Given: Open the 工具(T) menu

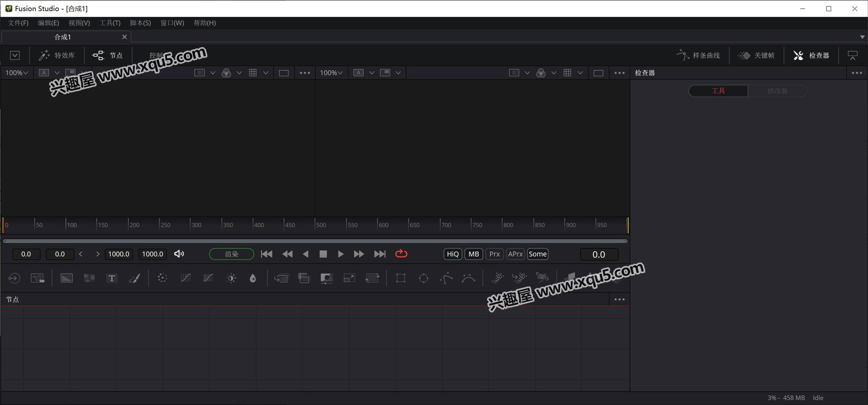Looking at the screenshot, I should [110, 23].
